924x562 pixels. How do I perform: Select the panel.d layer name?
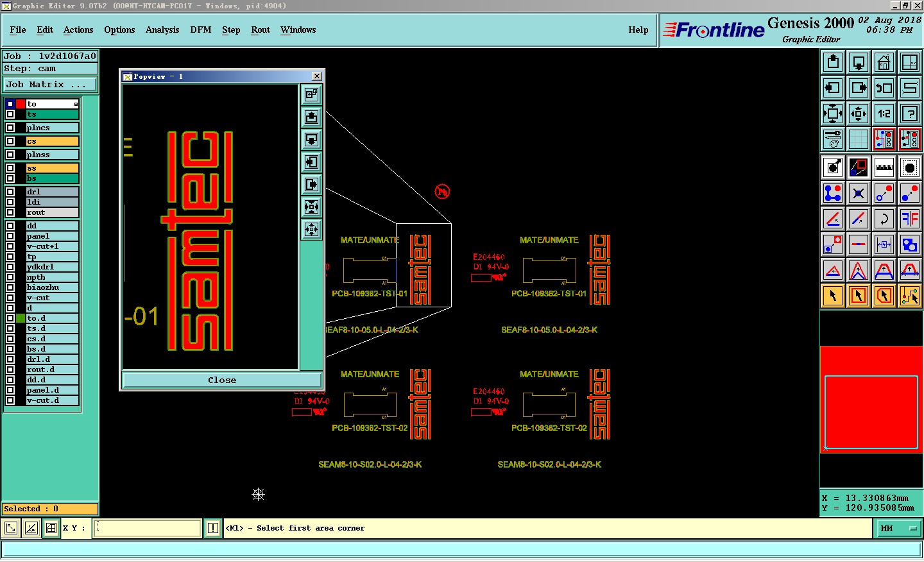click(x=52, y=390)
